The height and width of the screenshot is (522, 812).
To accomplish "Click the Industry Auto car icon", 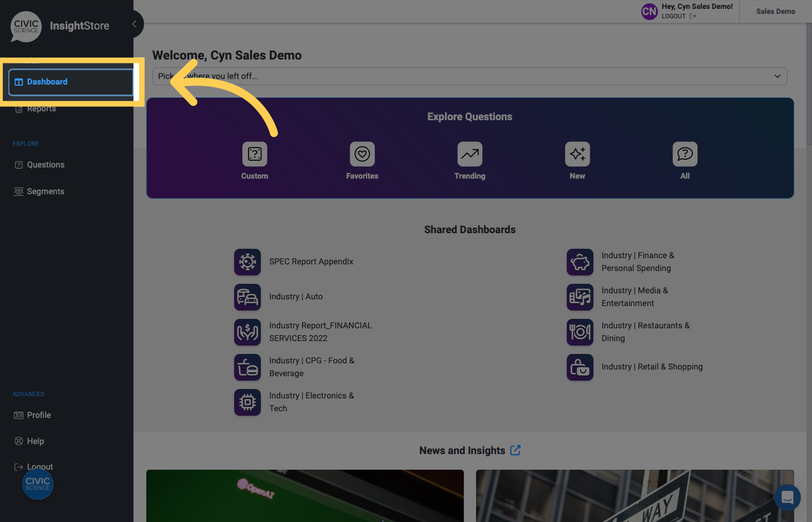I will pyautogui.click(x=247, y=297).
